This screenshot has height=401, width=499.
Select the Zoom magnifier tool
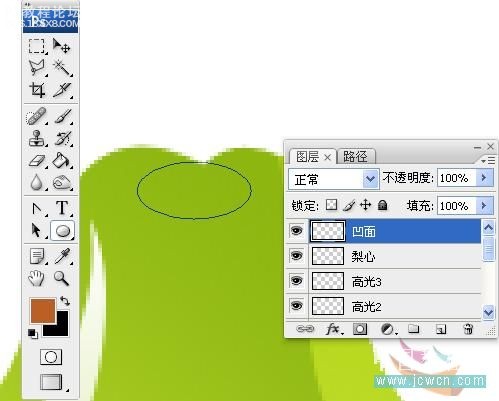tap(62, 278)
